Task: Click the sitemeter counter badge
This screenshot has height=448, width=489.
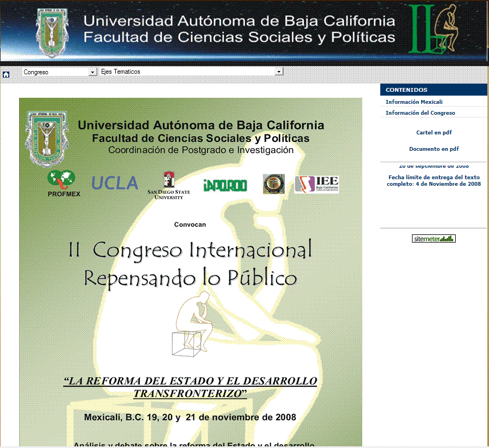Action: click(x=433, y=239)
